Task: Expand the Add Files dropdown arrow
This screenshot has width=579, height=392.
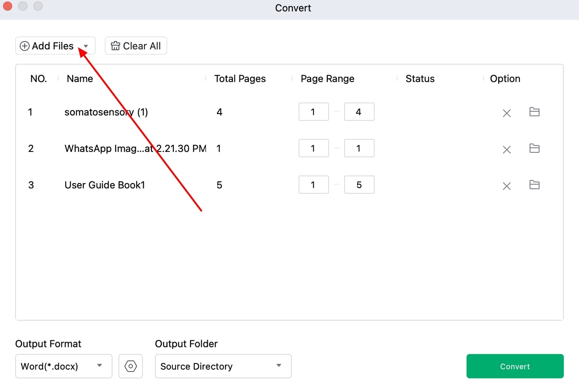Action: pos(86,46)
